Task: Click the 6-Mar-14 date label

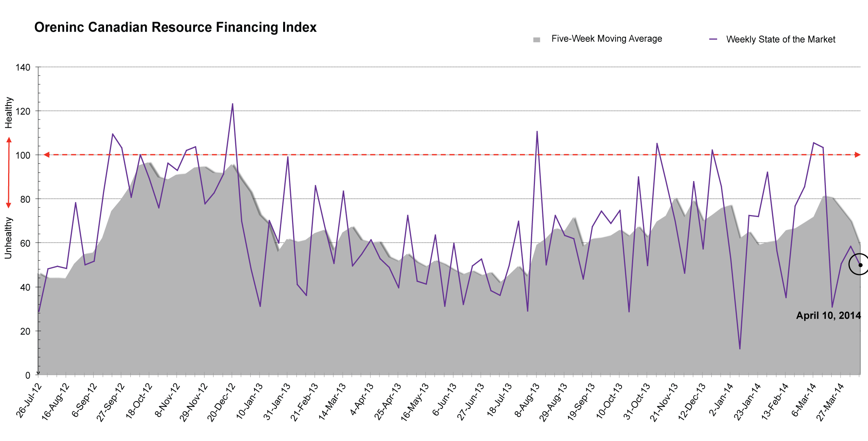Action: (x=804, y=400)
